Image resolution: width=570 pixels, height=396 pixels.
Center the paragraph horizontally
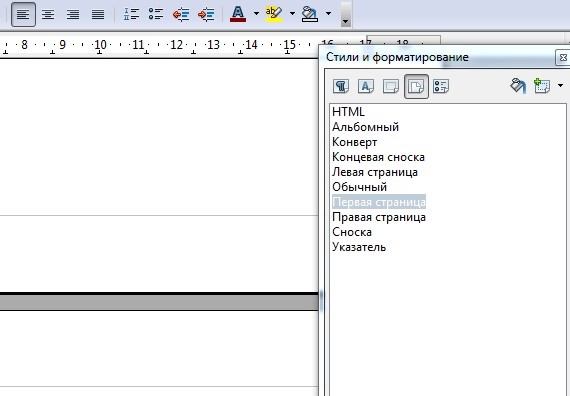click(48, 15)
